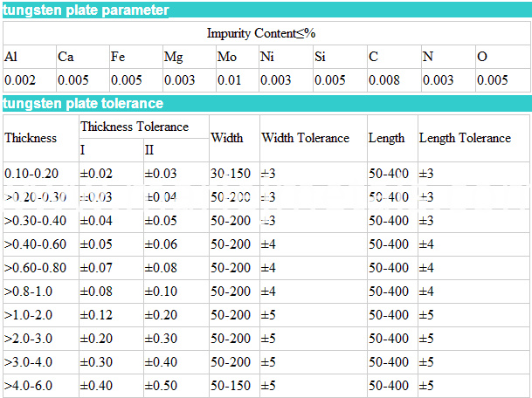This screenshot has width=532, height=398.
Task: Click the Al element column header
Action: coord(30,57)
